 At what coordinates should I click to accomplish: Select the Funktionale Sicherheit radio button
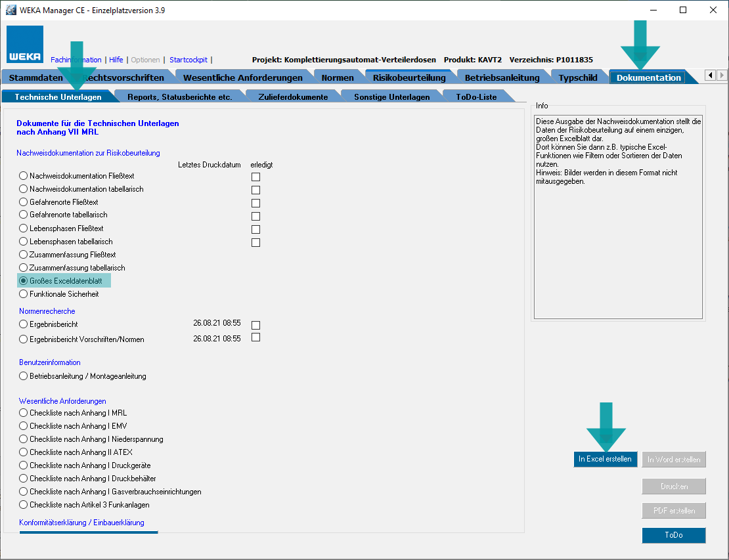tap(24, 294)
